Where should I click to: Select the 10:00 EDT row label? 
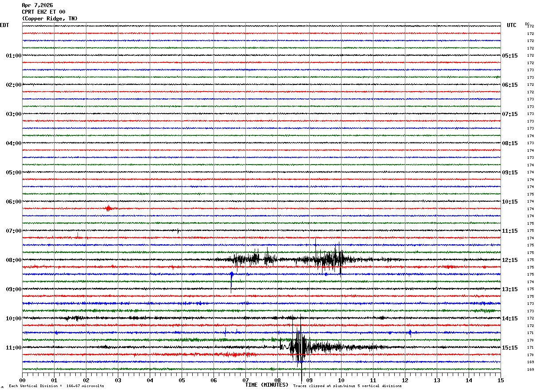tap(14, 319)
